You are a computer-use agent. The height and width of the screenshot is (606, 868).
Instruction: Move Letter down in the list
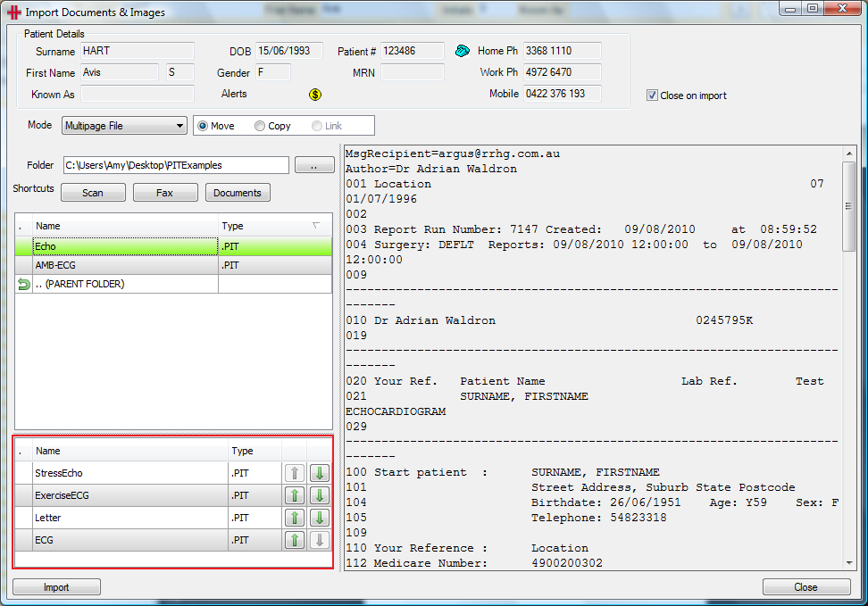320,518
